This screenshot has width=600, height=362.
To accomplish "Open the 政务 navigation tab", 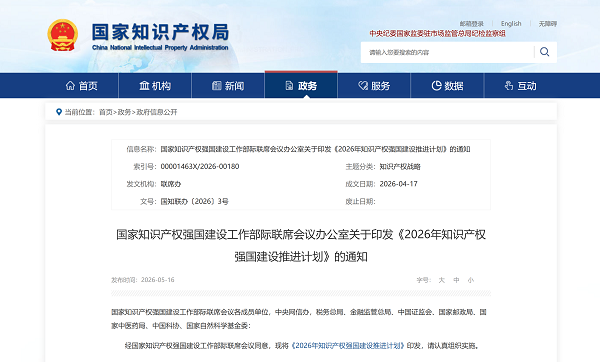I will pos(301,85).
